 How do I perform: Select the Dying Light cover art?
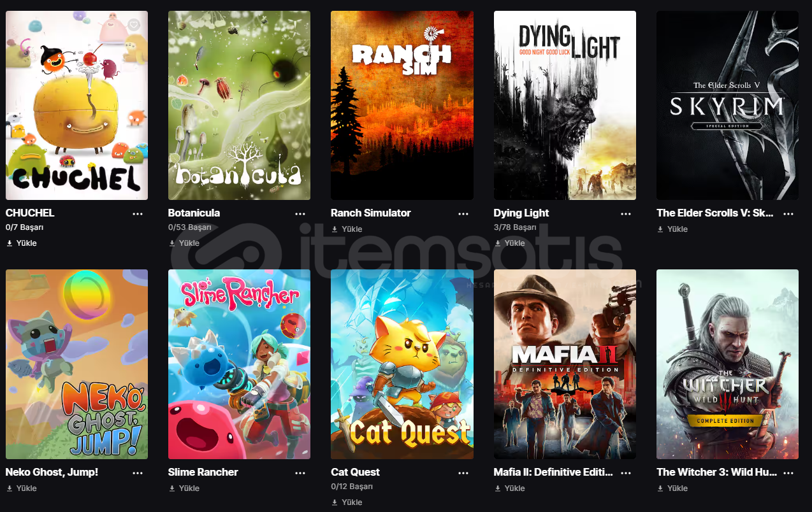(x=565, y=105)
